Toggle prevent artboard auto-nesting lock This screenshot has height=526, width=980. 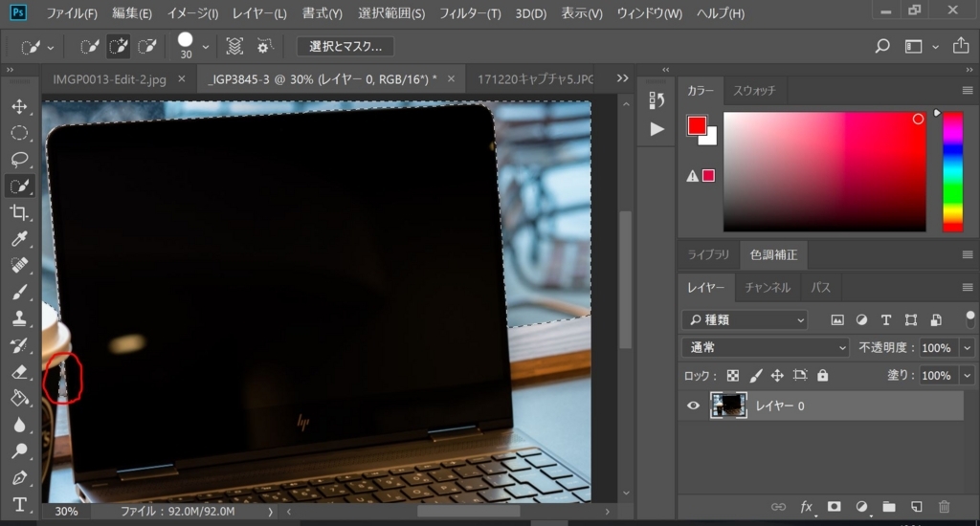800,376
